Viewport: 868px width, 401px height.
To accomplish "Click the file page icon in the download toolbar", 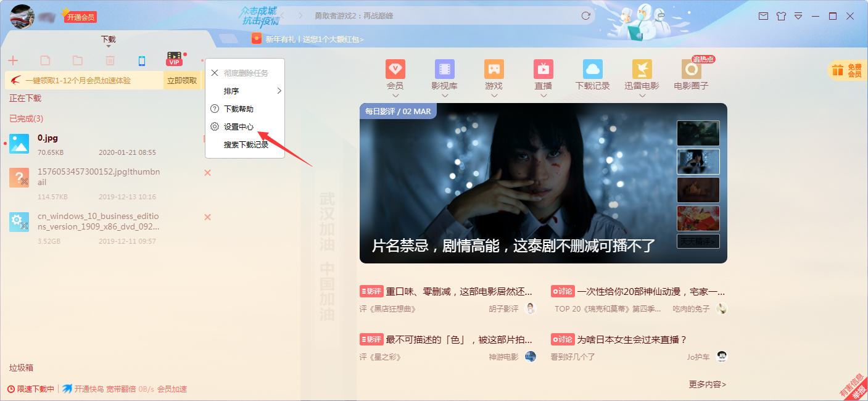I will [x=45, y=60].
